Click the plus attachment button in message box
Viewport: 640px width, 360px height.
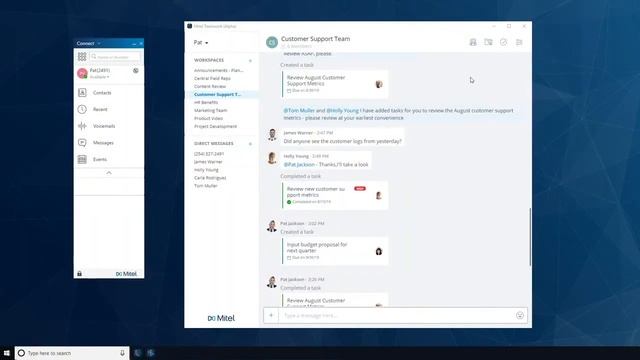click(271, 315)
